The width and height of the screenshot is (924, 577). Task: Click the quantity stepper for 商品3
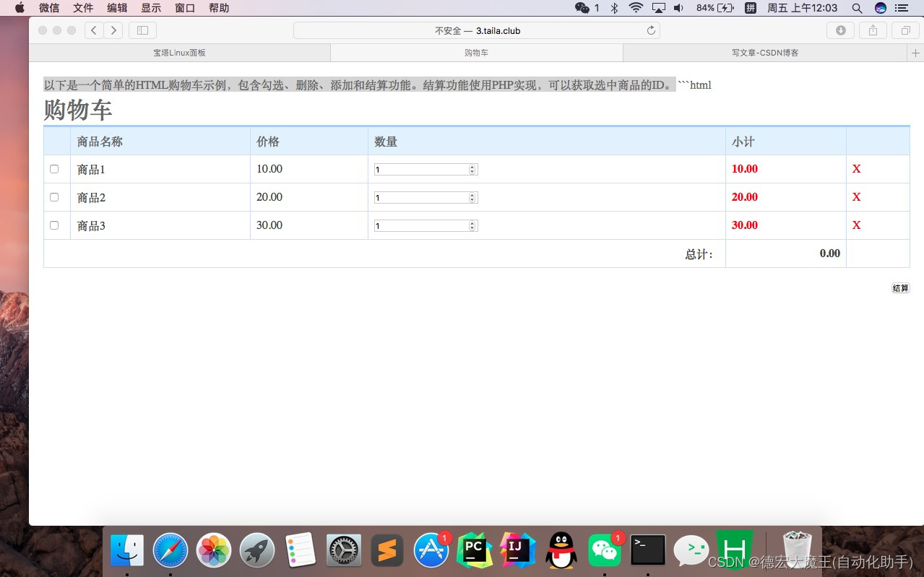pyautogui.click(x=472, y=225)
